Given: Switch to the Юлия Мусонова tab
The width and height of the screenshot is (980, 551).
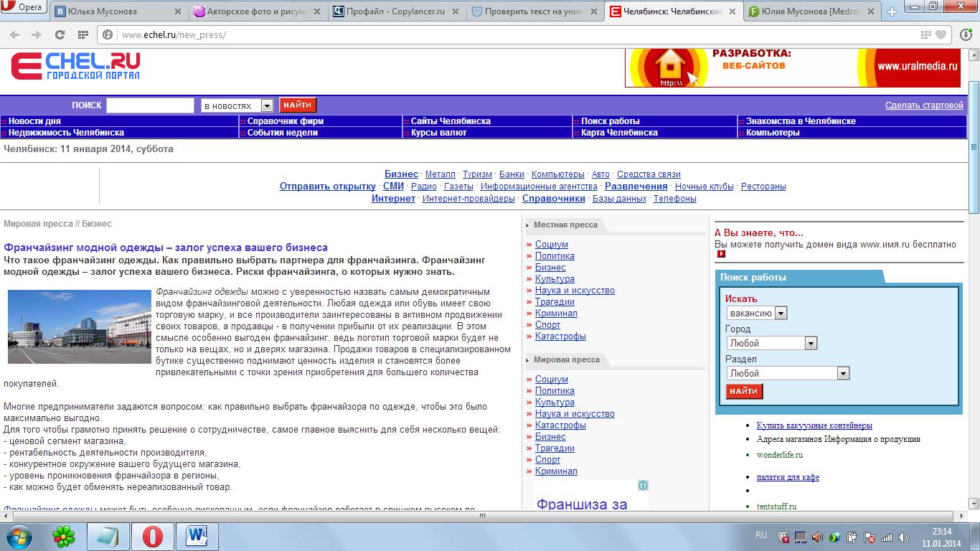Looking at the screenshot, I should pyautogui.click(x=811, y=12).
